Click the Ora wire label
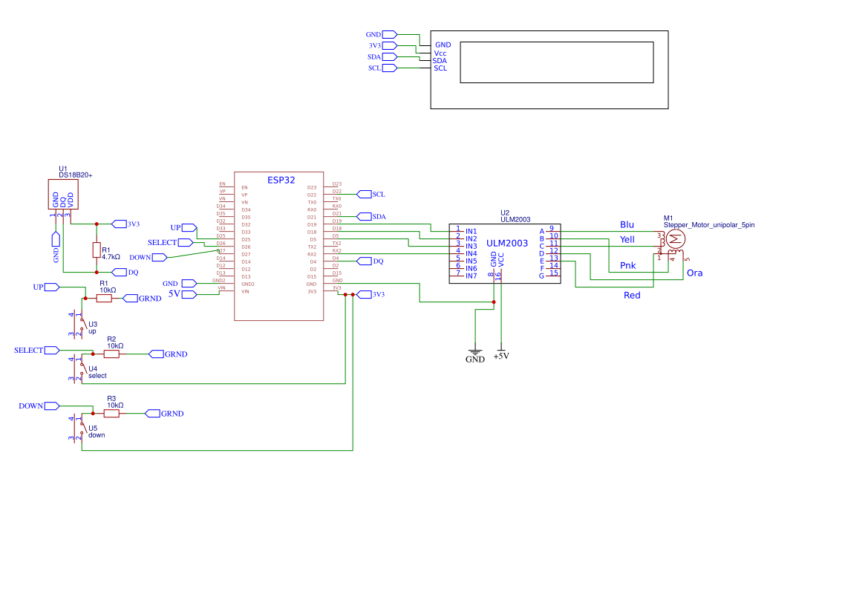Screen dimensions: 868x615 pos(695,273)
